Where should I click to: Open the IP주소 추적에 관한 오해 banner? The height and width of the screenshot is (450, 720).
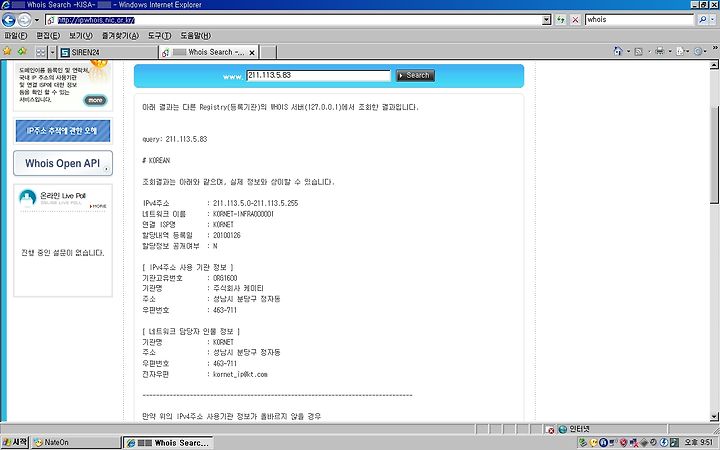(63, 131)
